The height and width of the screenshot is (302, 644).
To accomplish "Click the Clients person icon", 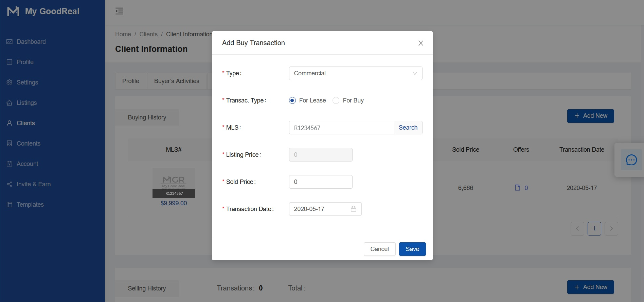I will point(10,123).
